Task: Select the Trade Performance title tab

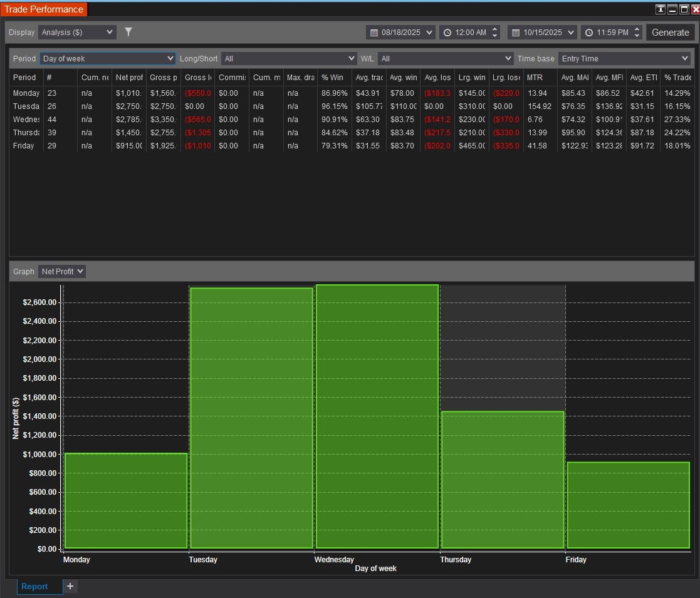Action: tap(44, 9)
